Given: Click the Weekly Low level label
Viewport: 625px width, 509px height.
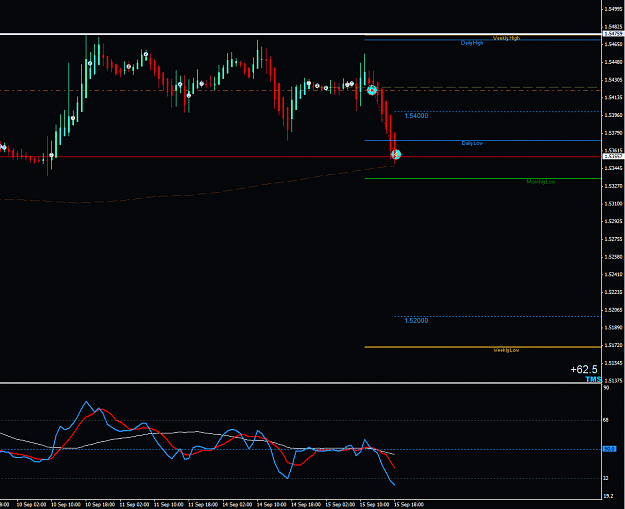Looking at the screenshot, I should click(506, 350).
